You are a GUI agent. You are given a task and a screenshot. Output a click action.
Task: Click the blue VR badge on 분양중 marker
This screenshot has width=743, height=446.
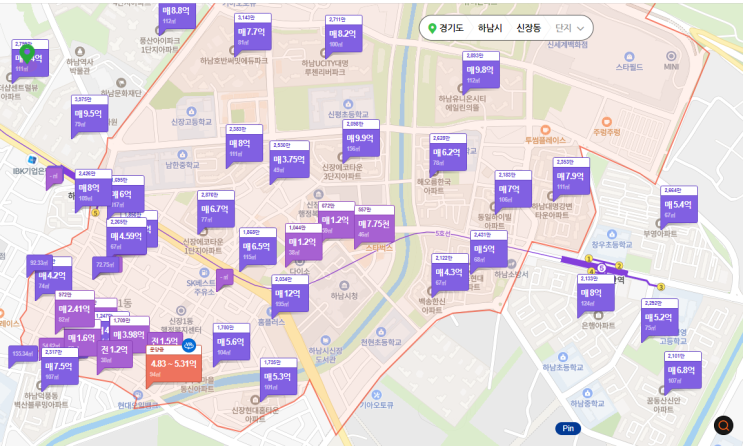189,346
